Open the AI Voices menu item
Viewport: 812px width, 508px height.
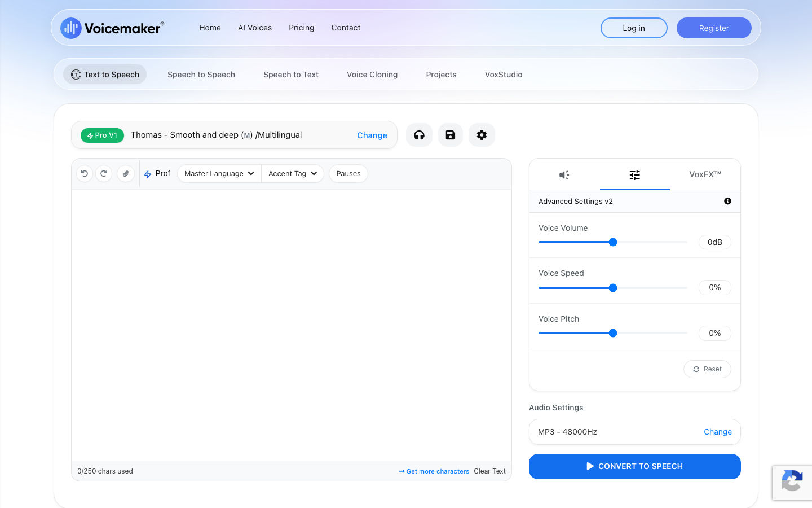click(x=255, y=28)
